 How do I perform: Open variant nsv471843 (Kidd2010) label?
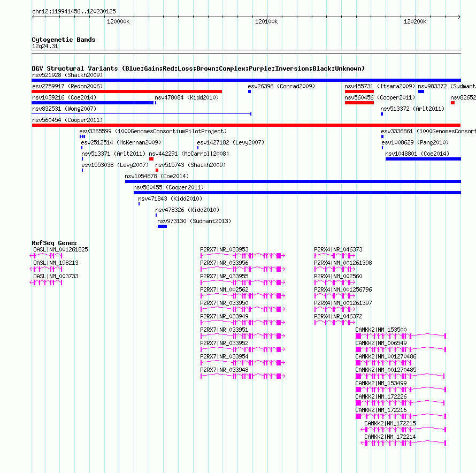click(x=170, y=199)
